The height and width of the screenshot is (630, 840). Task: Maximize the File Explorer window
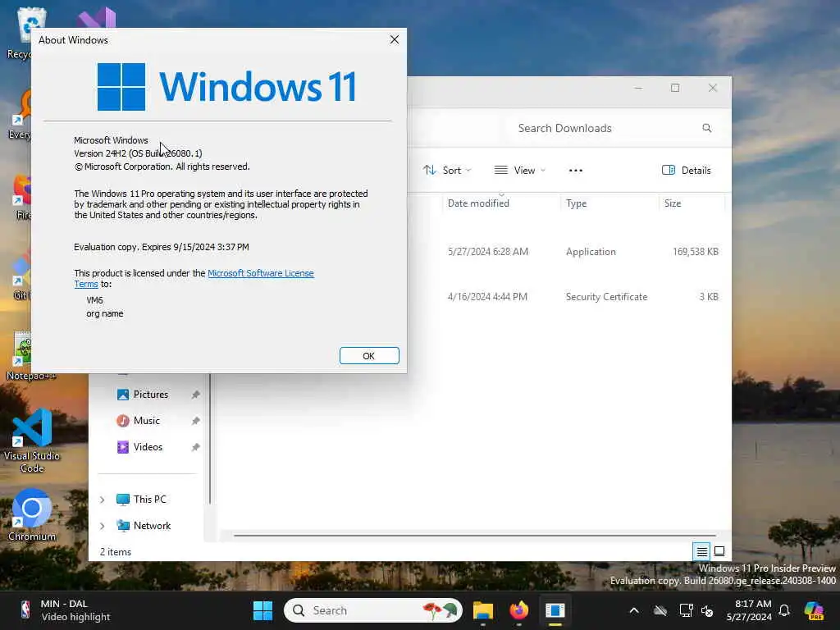(x=675, y=88)
